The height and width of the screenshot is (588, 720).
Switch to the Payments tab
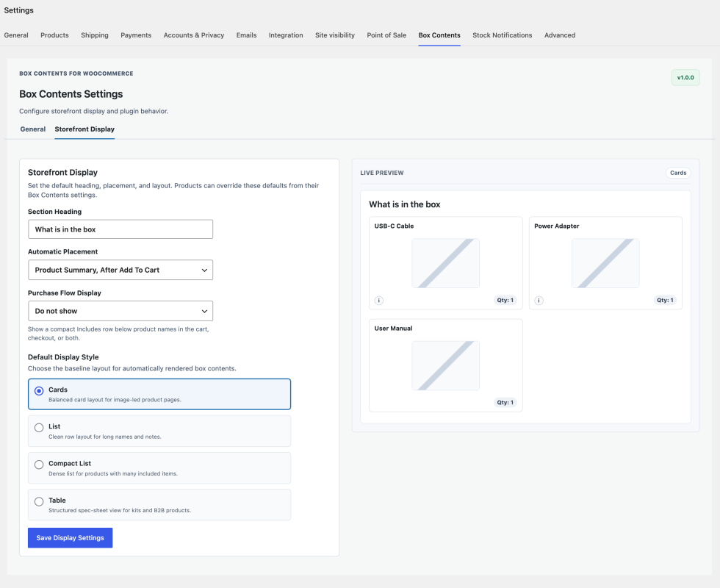coord(136,35)
